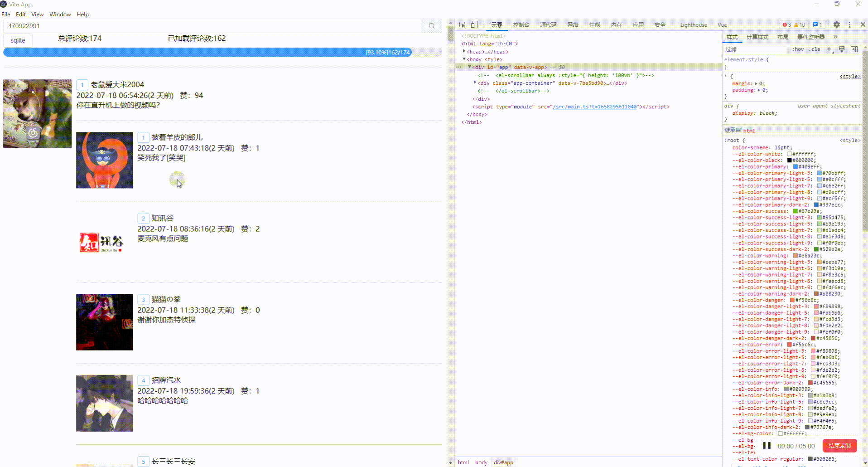The height and width of the screenshot is (467, 868).
Task: Click the avatar of 披着羊皮的郎儿
Action: coord(104,160)
